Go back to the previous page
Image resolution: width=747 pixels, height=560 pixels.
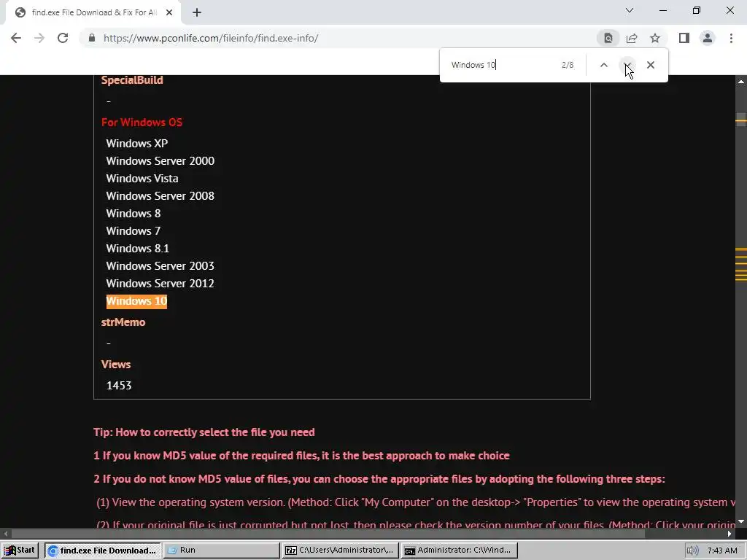(16, 38)
